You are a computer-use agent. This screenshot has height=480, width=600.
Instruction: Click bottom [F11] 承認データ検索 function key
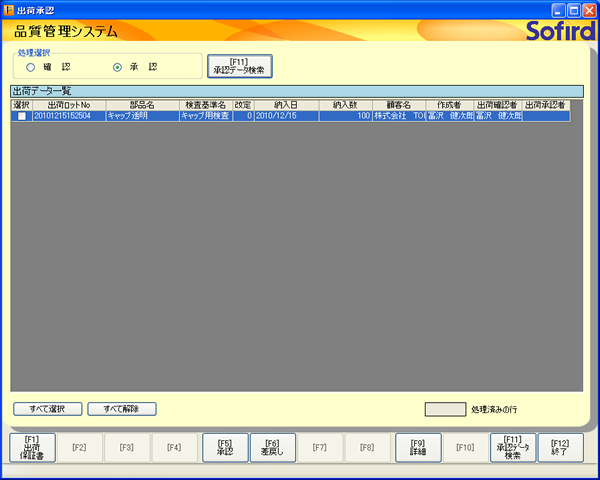point(513,447)
